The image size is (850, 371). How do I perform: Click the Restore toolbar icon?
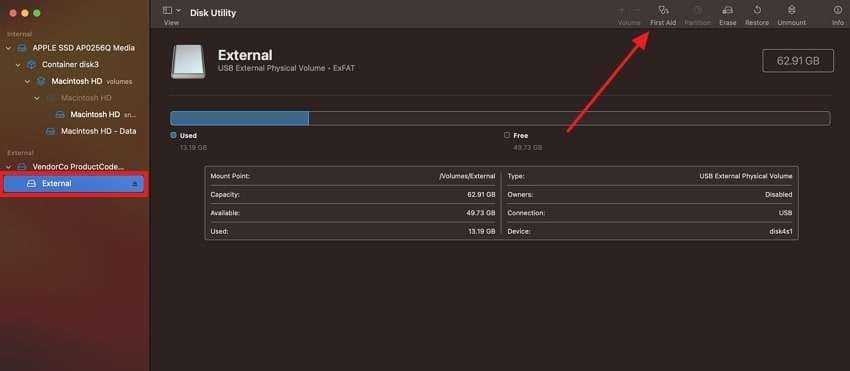(x=757, y=10)
